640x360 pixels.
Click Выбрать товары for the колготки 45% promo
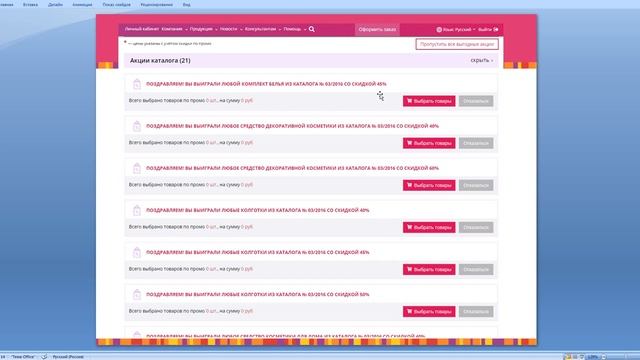(429, 269)
